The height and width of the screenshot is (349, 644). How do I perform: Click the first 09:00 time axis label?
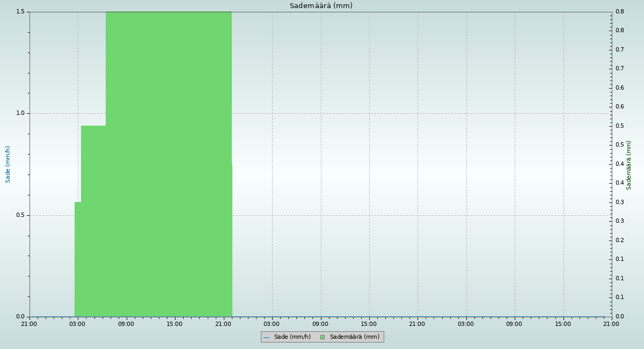[126, 324]
